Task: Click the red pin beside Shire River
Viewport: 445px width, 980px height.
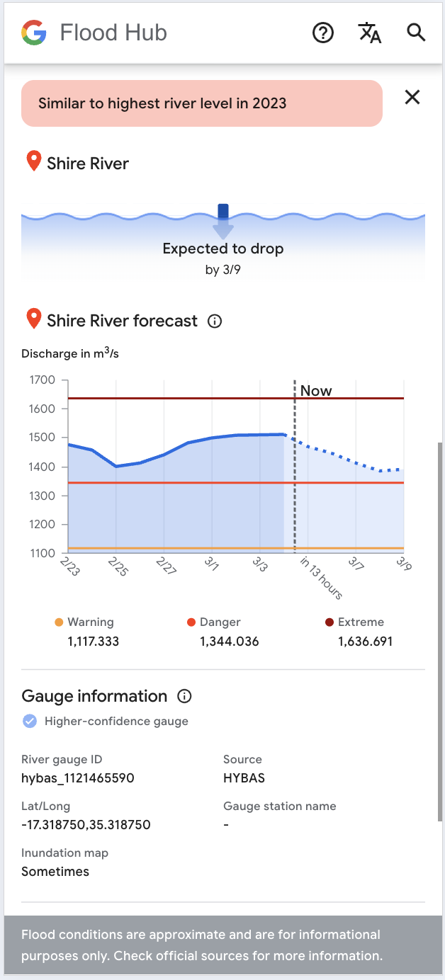Action: (x=33, y=162)
